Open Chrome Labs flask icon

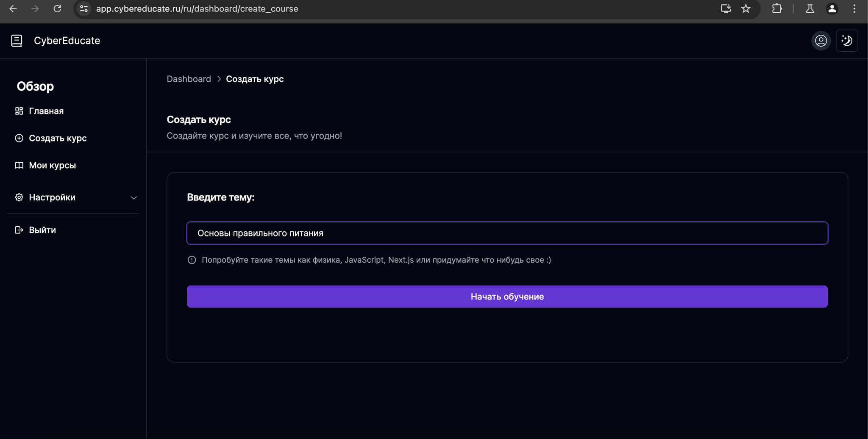[x=810, y=8]
